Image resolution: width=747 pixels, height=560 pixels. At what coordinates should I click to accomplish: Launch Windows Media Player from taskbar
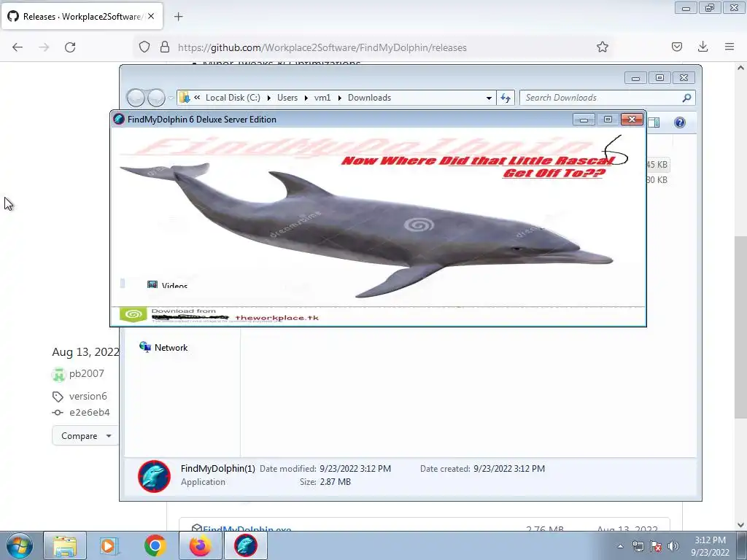[109, 545]
